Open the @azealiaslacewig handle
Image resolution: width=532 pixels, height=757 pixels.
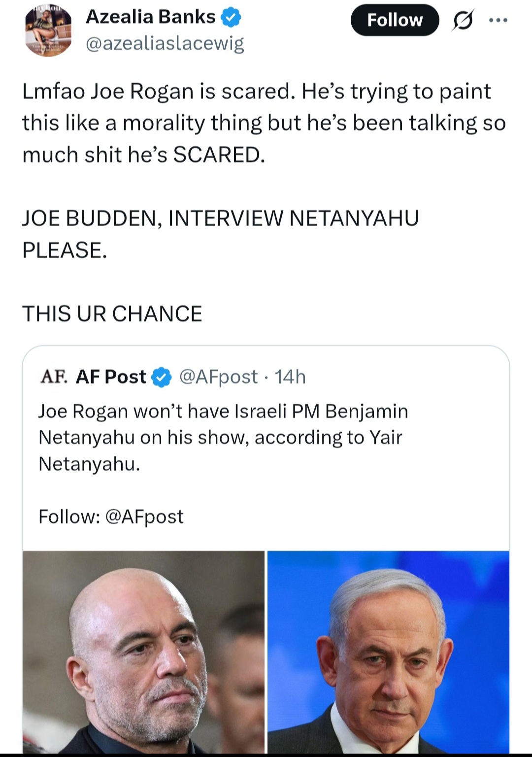[165, 44]
